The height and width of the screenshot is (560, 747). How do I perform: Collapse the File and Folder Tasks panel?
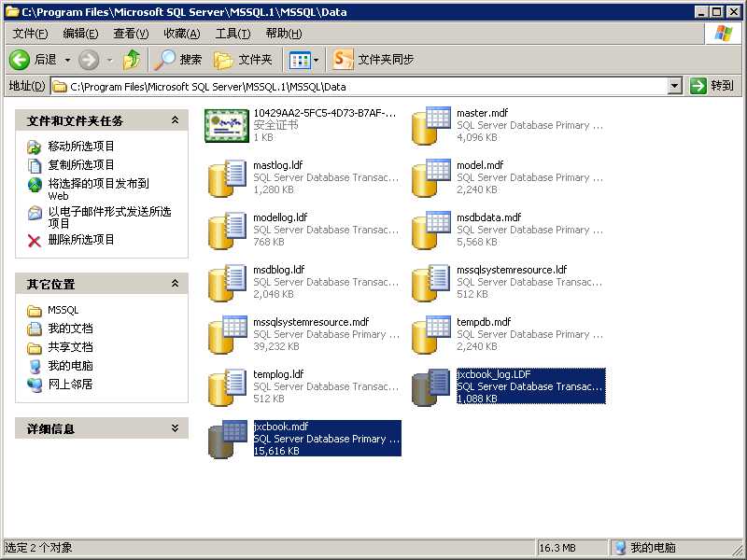pos(175,120)
